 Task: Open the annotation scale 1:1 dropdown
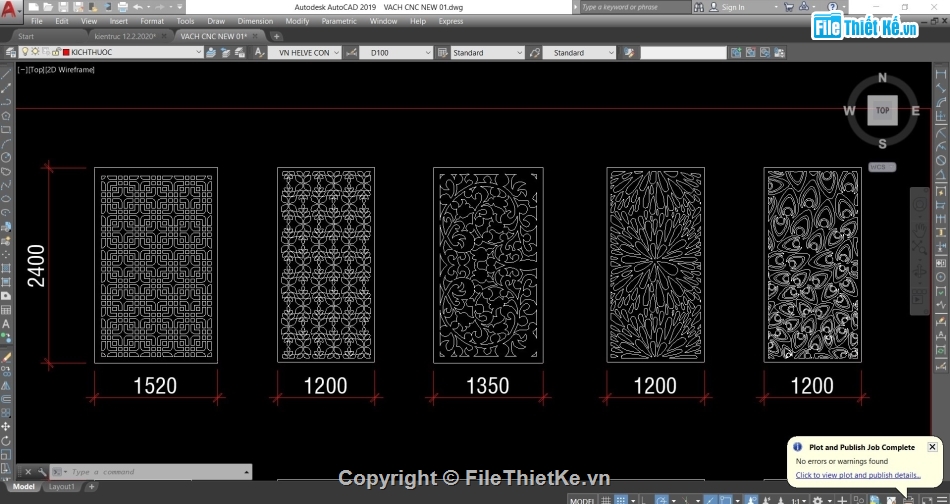(x=800, y=500)
